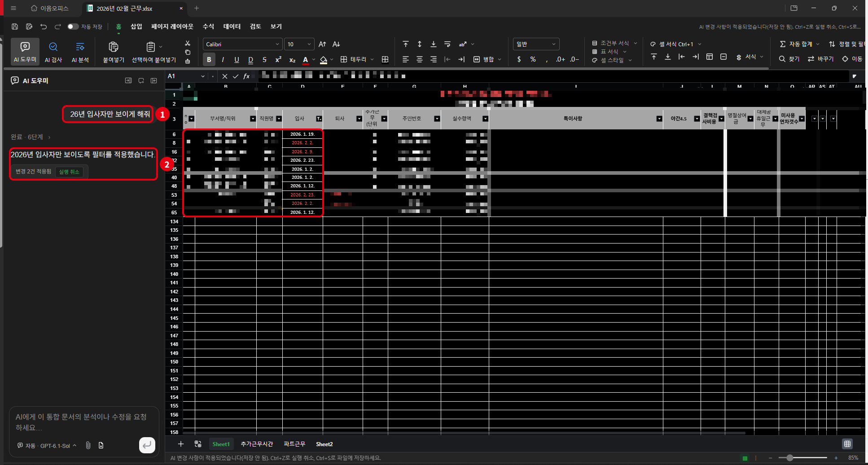Open the 퇴사 column filter dropdown
The width and height of the screenshot is (868, 465).
coord(359,119)
